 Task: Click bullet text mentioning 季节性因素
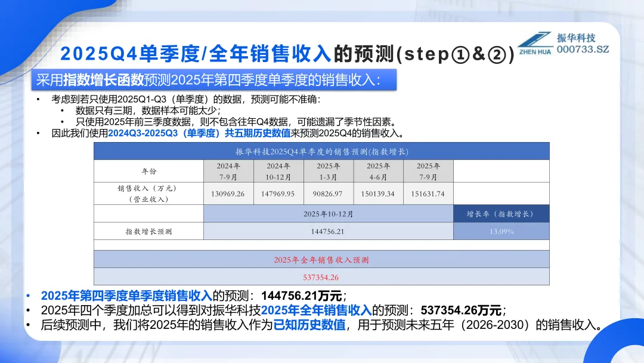tap(237, 122)
